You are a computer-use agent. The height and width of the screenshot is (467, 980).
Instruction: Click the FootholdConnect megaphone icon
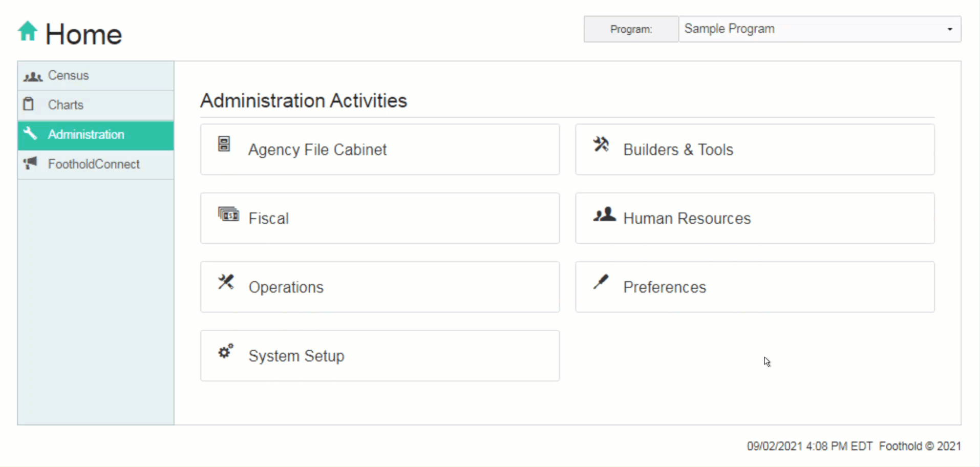coord(31,163)
